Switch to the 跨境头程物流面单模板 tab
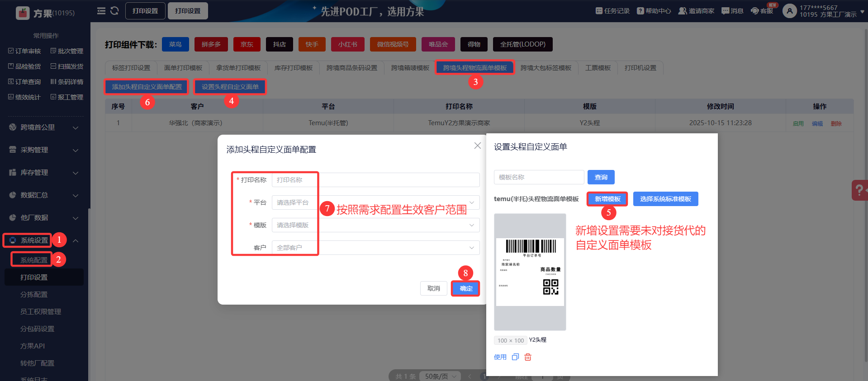This screenshot has height=381, width=868. (x=475, y=68)
